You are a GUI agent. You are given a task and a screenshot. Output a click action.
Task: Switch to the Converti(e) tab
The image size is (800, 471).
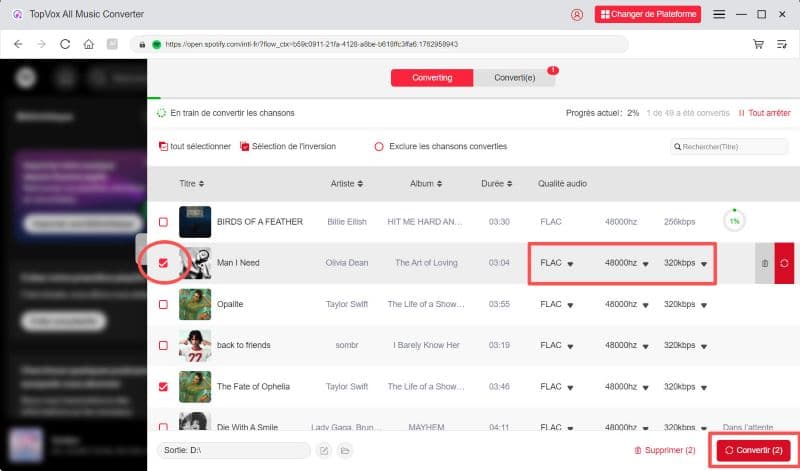coord(514,78)
